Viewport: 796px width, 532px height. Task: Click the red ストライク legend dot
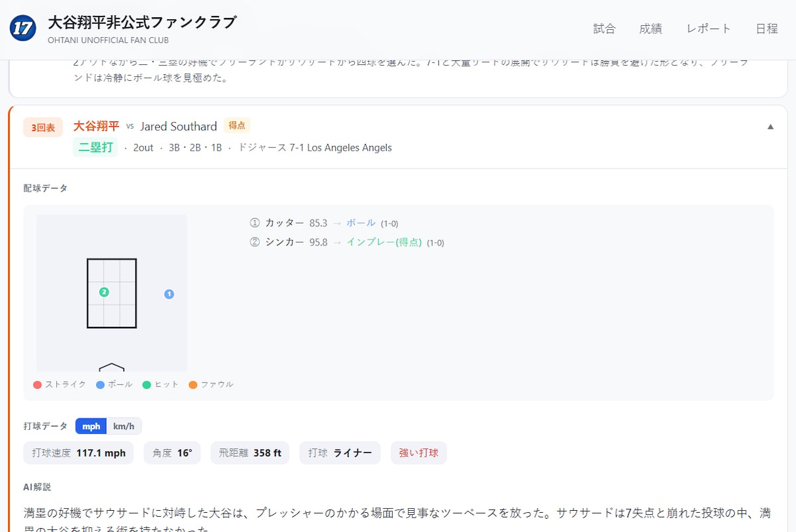click(x=38, y=385)
